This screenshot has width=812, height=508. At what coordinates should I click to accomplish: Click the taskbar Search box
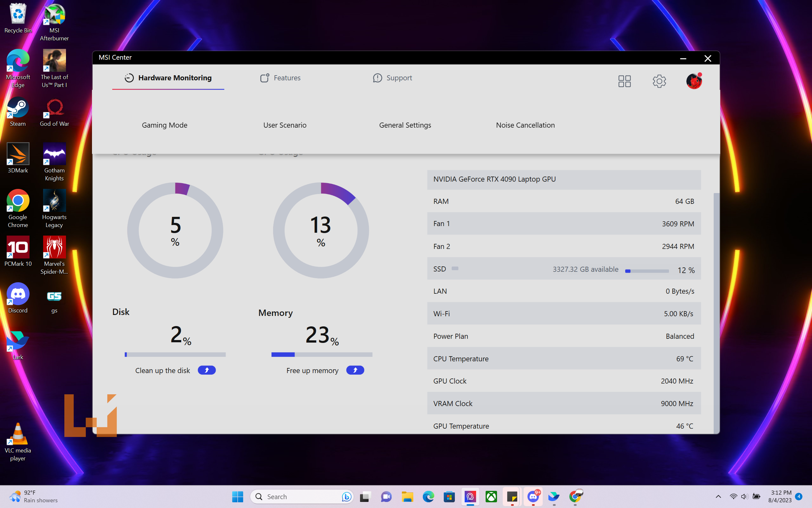coord(302,497)
